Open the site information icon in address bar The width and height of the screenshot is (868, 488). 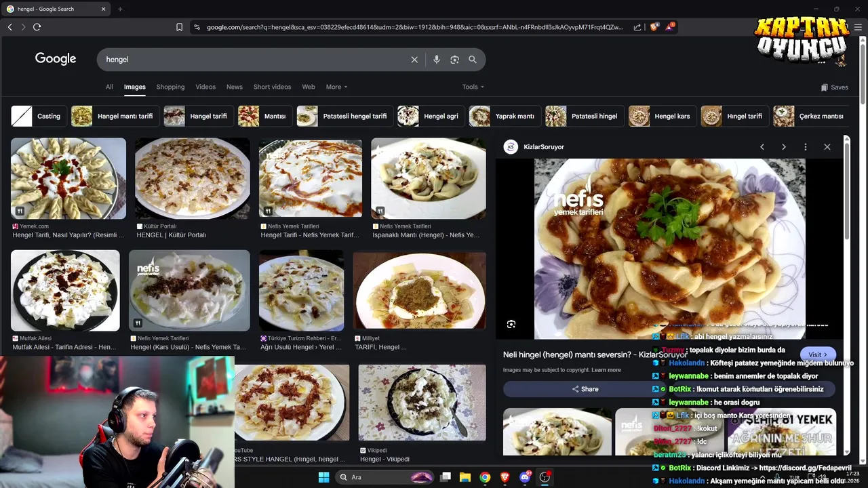click(x=197, y=27)
